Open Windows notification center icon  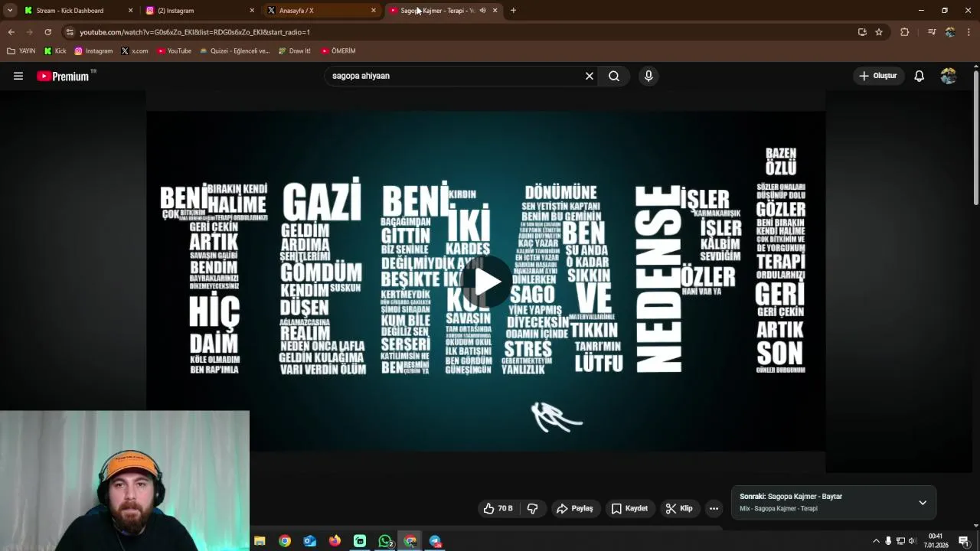click(x=963, y=541)
